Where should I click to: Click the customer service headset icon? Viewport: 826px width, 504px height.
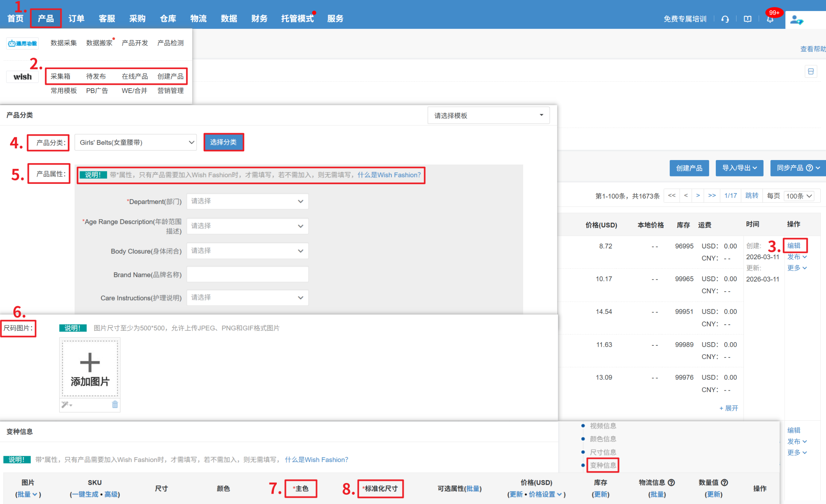pos(725,19)
